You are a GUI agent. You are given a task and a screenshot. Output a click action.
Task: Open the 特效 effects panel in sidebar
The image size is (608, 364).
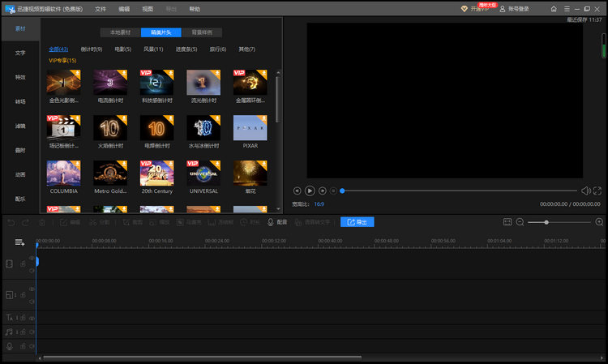20,77
